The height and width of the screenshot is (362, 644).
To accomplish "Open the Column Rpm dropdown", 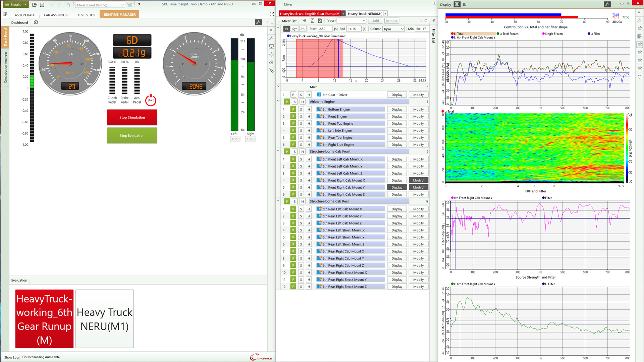I will 394,29.
